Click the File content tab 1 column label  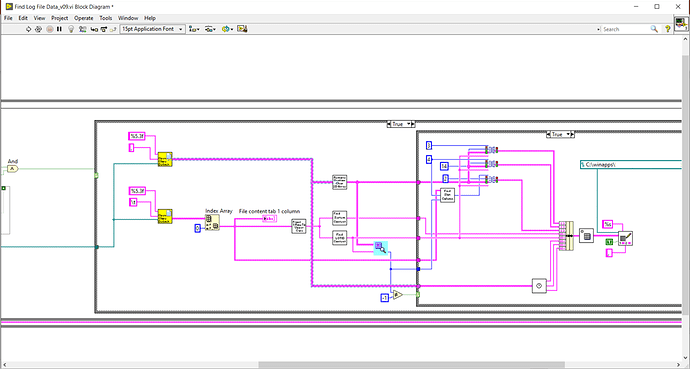269,211
